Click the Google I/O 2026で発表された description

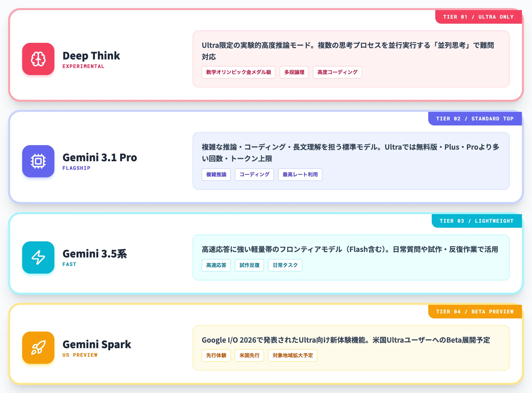pos(346,340)
